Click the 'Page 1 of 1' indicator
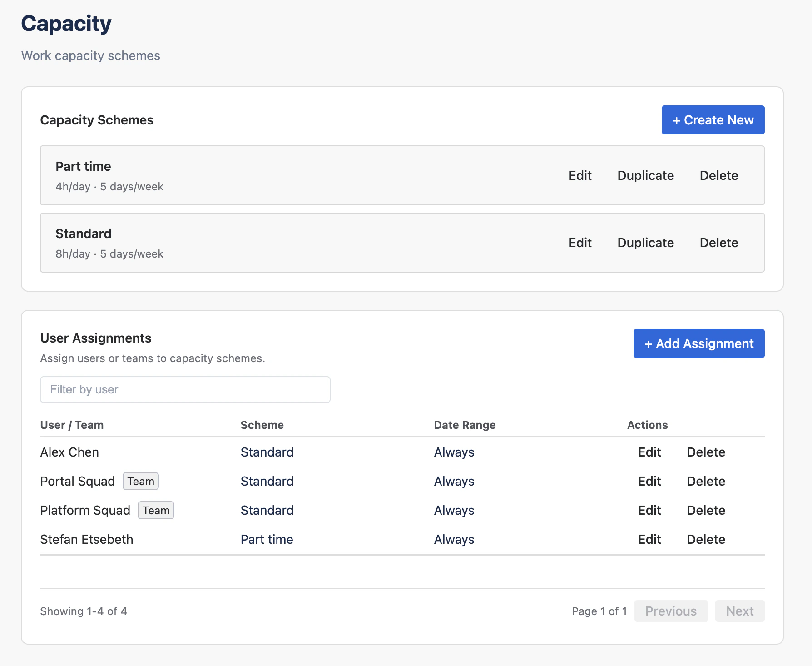The height and width of the screenshot is (666, 812). tap(599, 611)
